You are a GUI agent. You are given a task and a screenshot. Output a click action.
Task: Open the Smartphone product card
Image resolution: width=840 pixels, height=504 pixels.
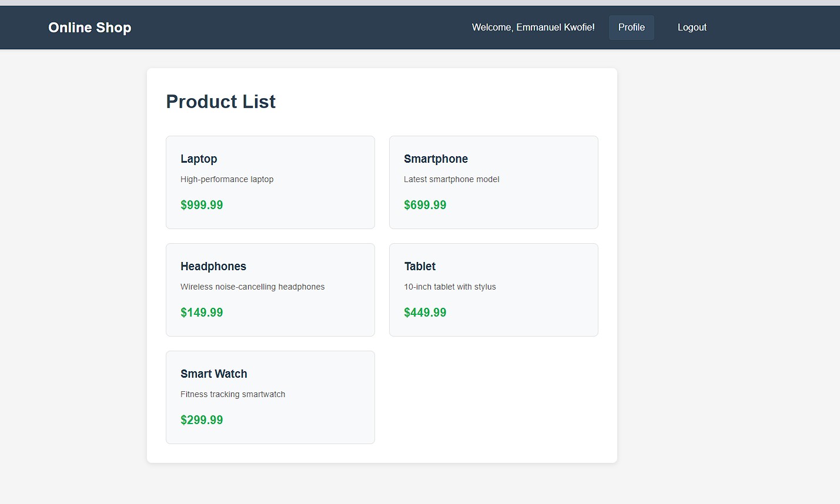[x=493, y=182]
